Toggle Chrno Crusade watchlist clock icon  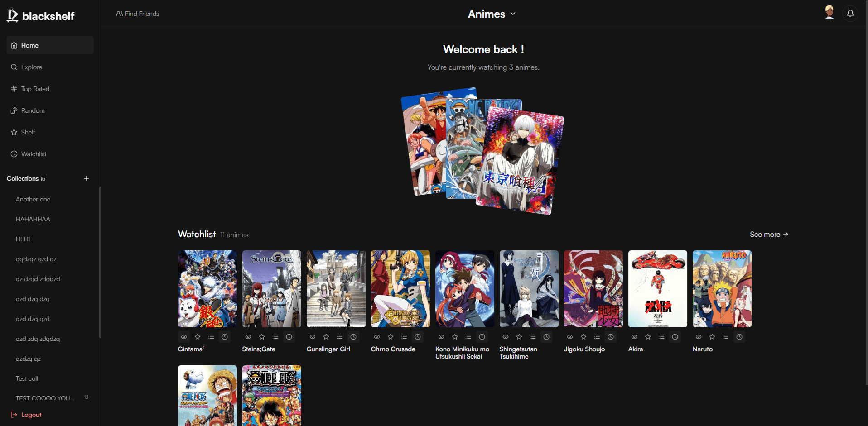tap(418, 337)
